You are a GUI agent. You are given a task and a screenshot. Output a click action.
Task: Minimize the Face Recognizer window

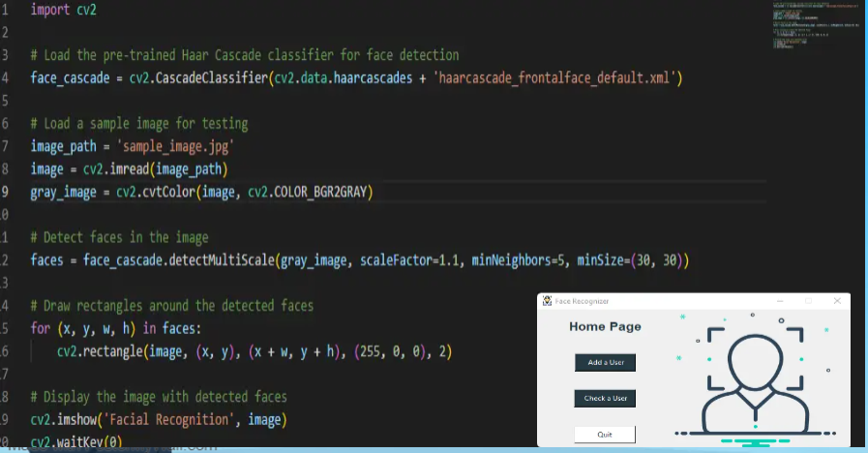(x=780, y=301)
